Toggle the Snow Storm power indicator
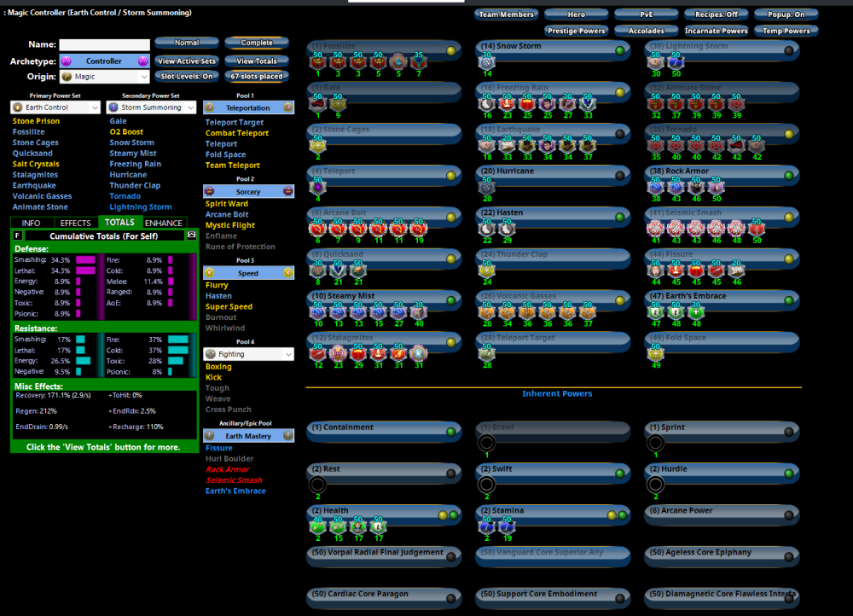The image size is (853, 616). click(621, 50)
